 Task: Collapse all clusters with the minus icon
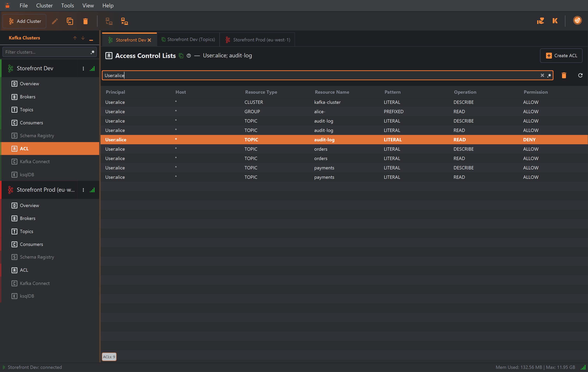coord(91,40)
